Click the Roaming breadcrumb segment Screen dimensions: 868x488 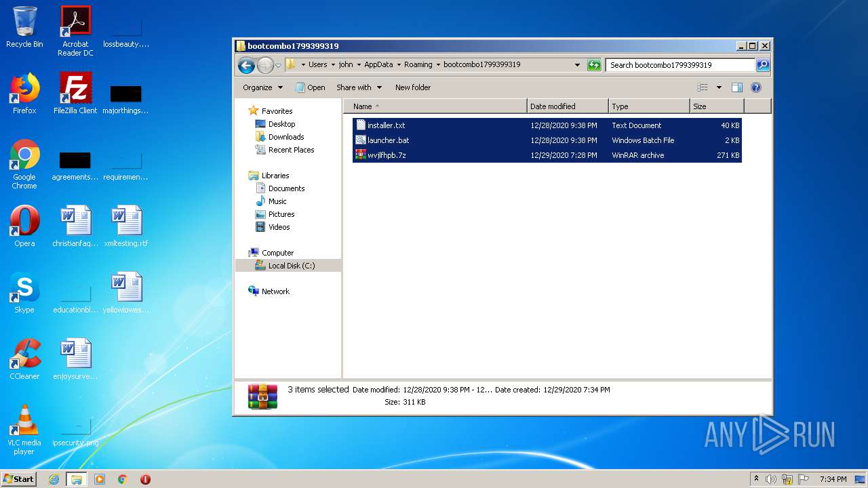[x=418, y=65]
